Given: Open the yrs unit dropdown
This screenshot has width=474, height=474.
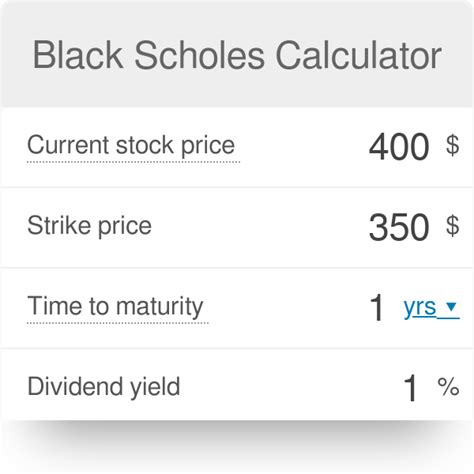Looking at the screenshot, I should [431, 308].
